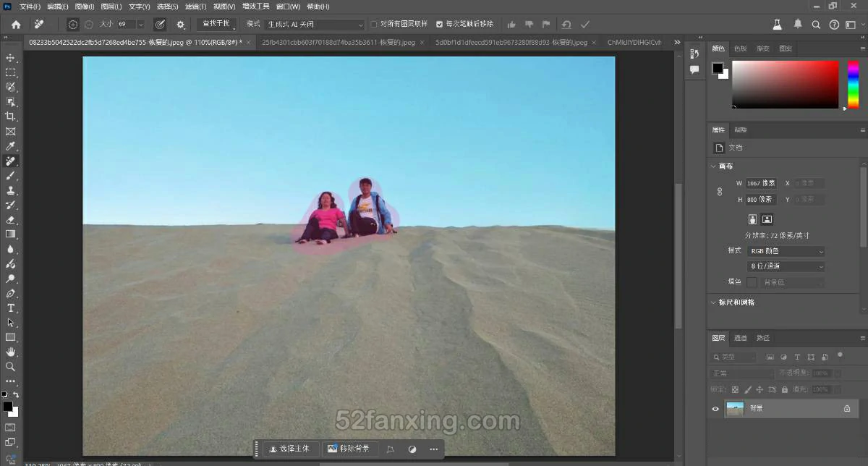The image size is (868, 466).
Task: Select the Pen tool
Action: [x=10, y=294]
